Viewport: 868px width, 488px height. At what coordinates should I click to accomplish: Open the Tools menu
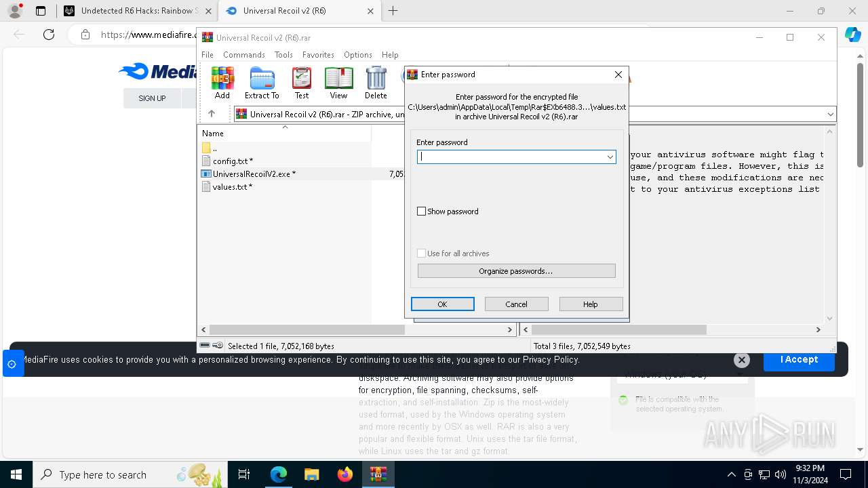[x=283, y=55]
